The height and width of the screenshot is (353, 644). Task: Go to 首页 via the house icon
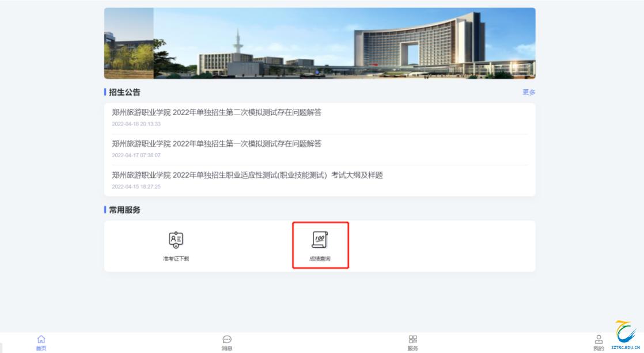41,340
